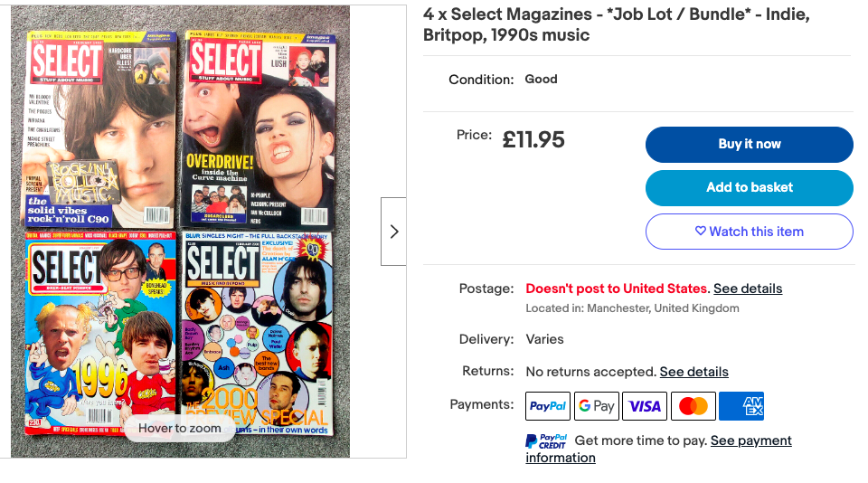Click the American Express card icon
This screenshot has height=483, width=868.
(741, 406)
